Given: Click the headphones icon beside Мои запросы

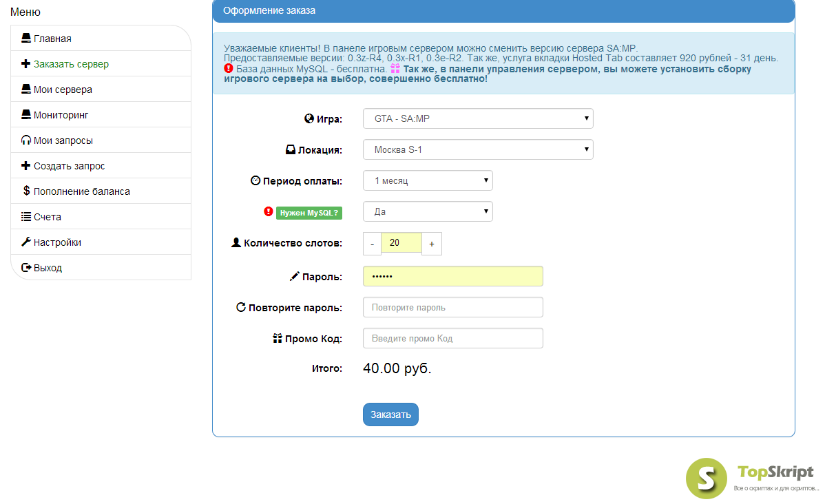Looking at the screenshot, I should pos(25,140).
